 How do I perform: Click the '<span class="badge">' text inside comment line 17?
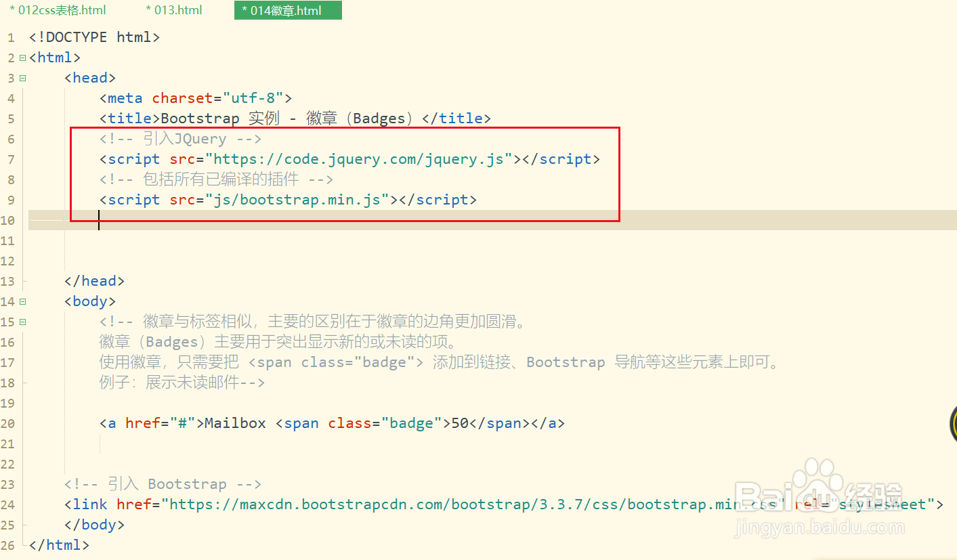pyautogui.click(x=337, y=362)
